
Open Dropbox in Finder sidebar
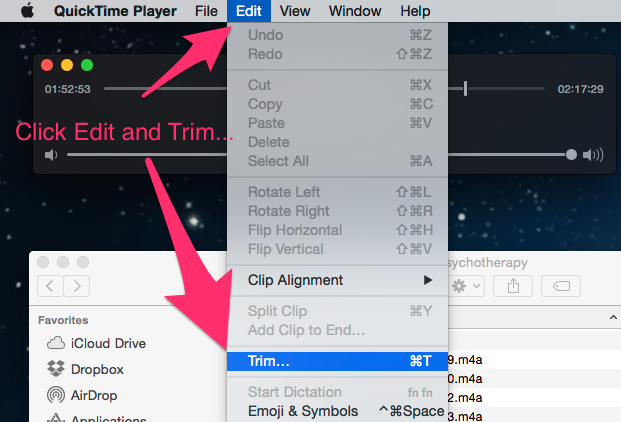[x=85, y=369]
